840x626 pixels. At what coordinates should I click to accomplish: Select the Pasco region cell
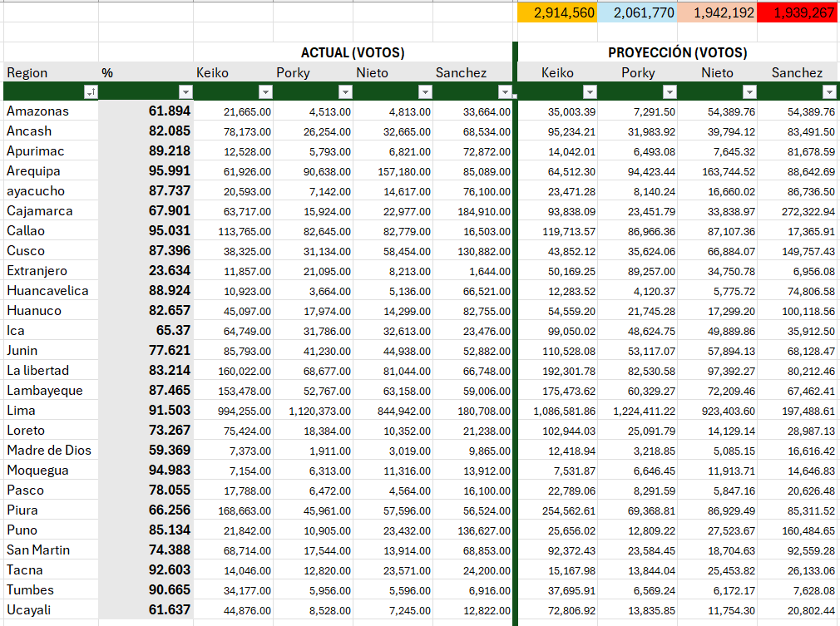click(x=51, y=490)
